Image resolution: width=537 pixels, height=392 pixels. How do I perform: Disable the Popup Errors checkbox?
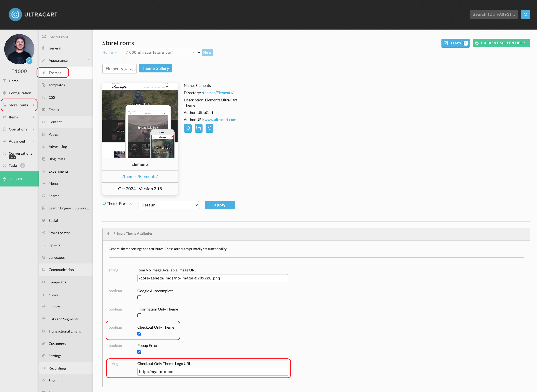[139, 352]
